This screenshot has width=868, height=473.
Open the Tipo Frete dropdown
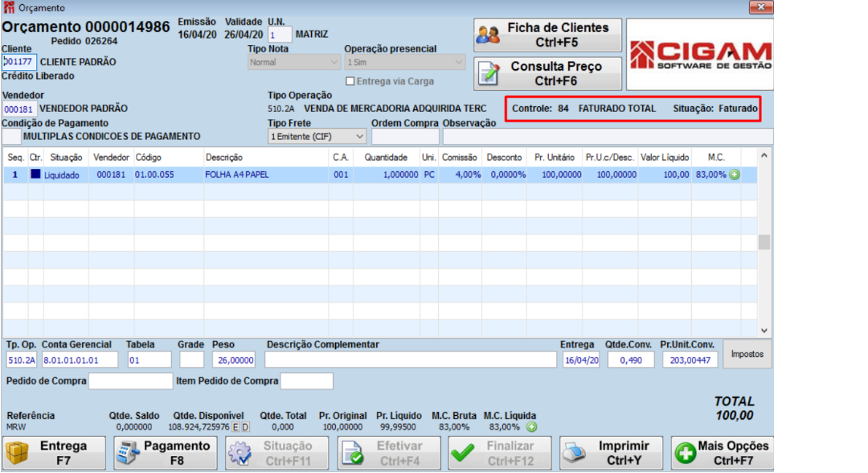coord(317,136)
